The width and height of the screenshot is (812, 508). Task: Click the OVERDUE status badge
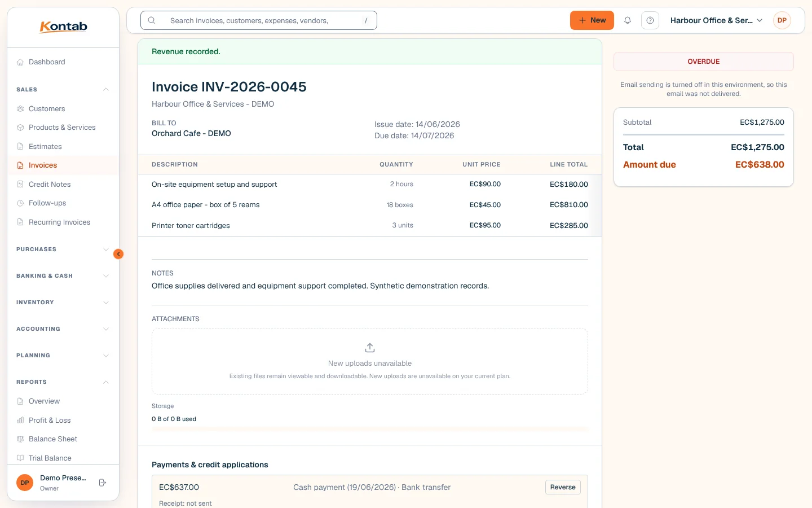pyautogui.click(x=704, y=62)
